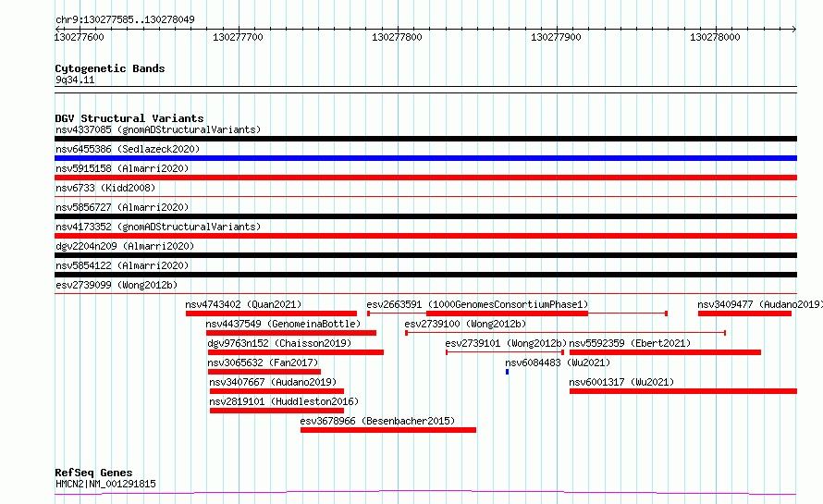Click the small blue nsv6084483 variant marker
Viewport: 823px width, 504px height.
click(507, 372)
